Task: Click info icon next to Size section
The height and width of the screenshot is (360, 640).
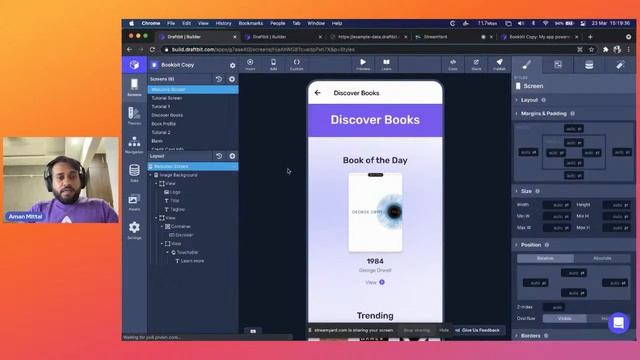Action: pyautogui.click(x=538, y=191)
